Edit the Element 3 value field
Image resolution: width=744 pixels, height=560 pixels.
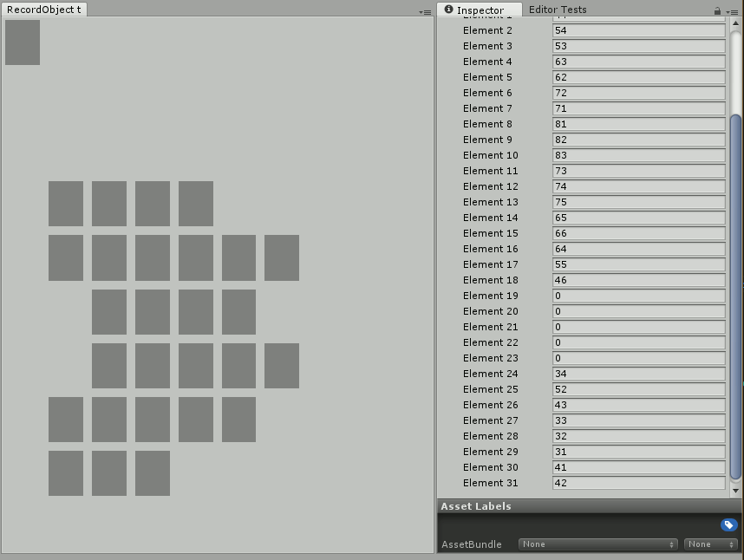point(639,46)
